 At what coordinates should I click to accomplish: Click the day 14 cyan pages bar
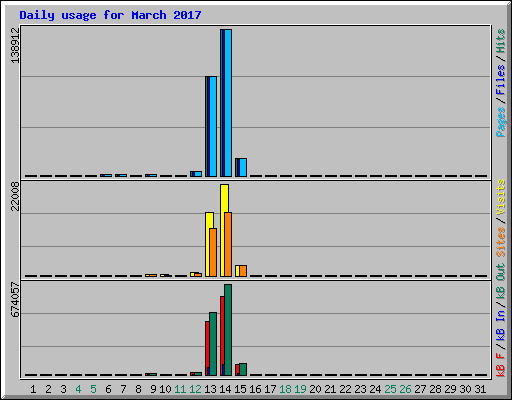[228, 103]
